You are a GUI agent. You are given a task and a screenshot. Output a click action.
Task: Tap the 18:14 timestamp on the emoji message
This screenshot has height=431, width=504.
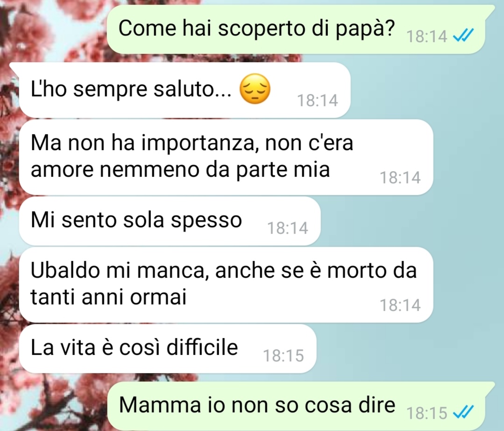[x=317, y=101]
